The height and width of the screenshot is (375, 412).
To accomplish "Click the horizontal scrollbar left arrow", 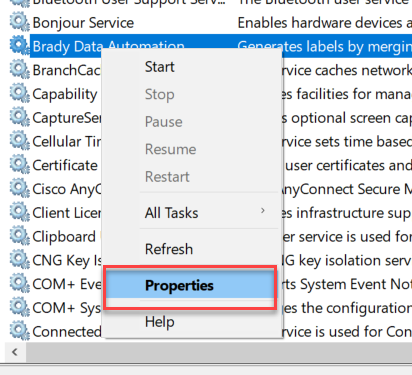I will tap(15, 352).
